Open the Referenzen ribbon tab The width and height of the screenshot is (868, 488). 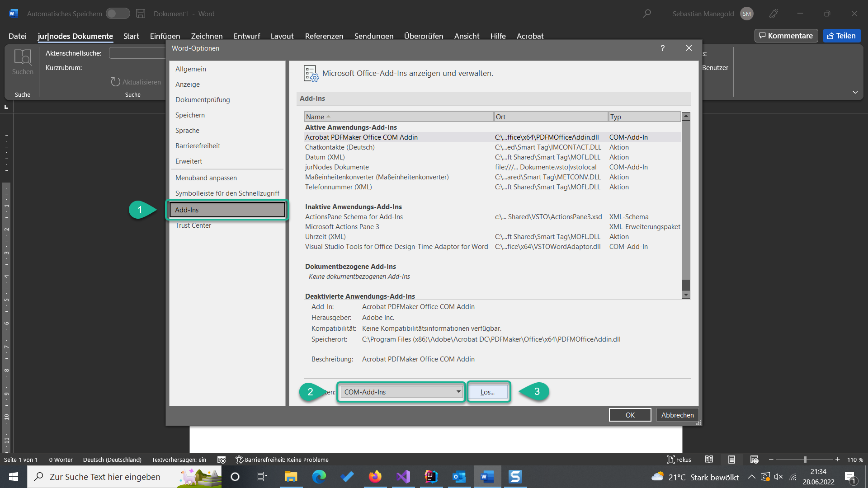click(x=324, y=36)
